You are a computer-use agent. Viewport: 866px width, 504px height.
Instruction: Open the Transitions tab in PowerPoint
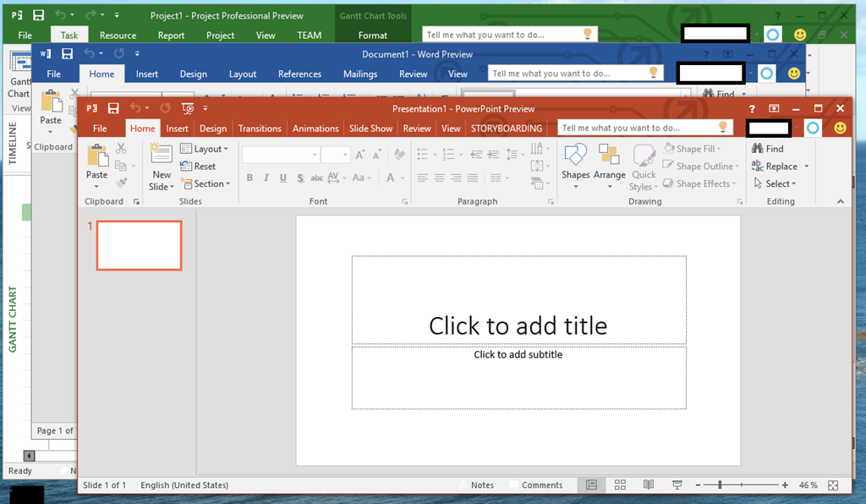(260, 129)
